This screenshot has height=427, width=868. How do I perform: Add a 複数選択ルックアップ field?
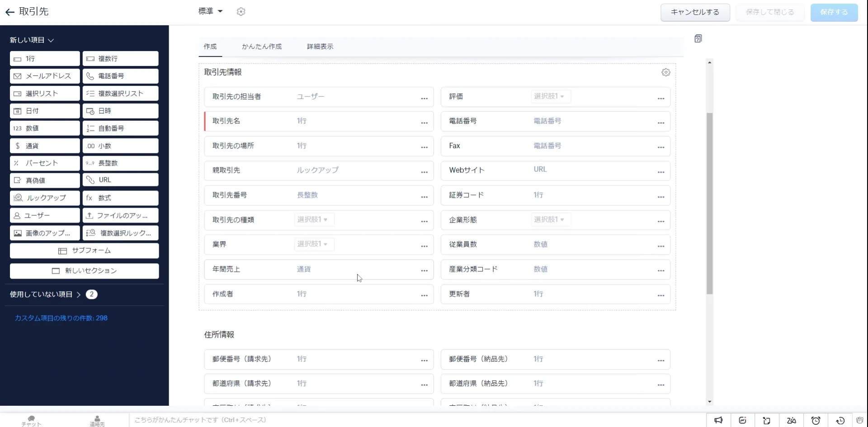tap(120, 233)
